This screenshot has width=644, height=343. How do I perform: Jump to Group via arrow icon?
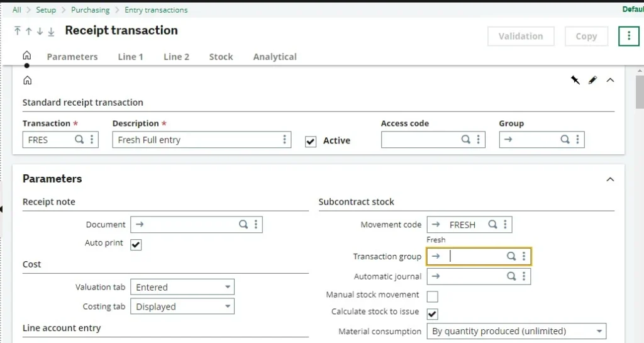[x=508, y=140]
